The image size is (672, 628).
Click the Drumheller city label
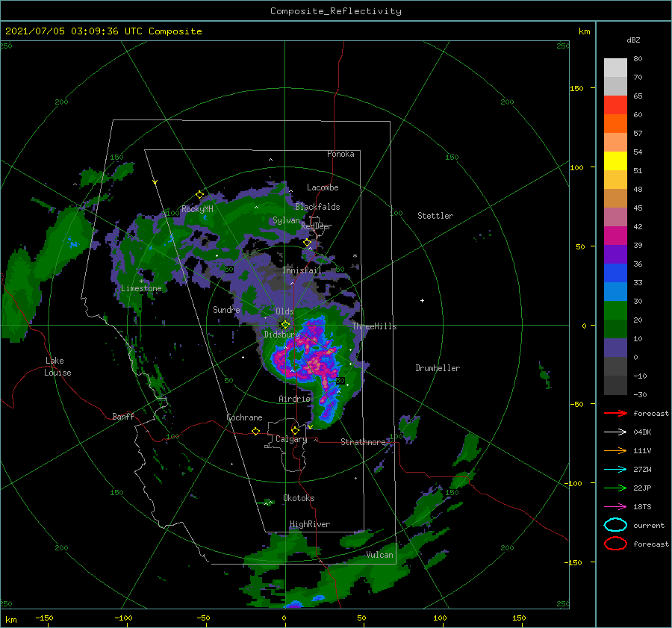click(x=438, y=368)
